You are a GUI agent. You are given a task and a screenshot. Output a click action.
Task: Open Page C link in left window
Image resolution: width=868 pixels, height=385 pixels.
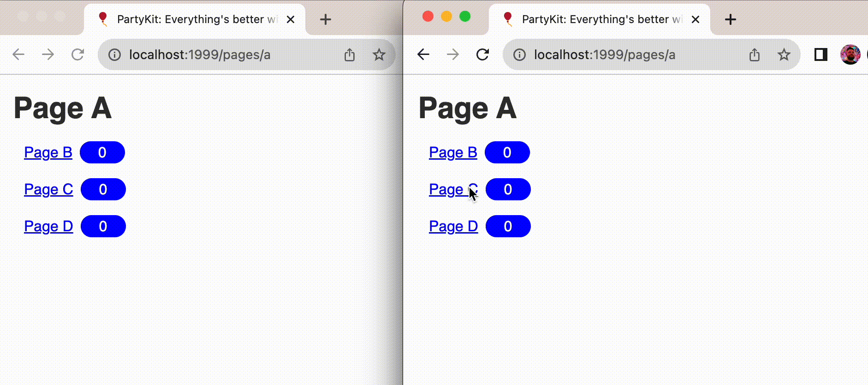point(48,189)
